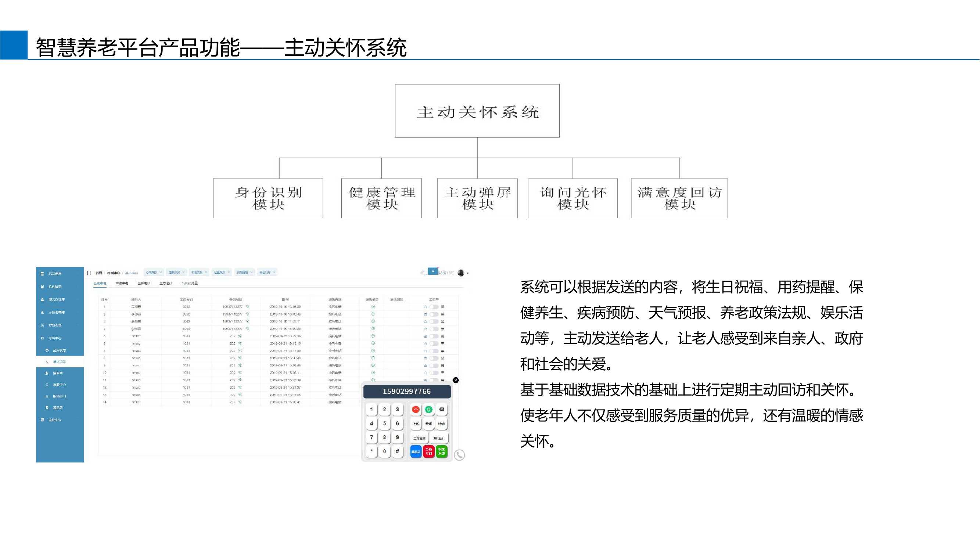Open the user avatar dropdown arrow
Screen dimensions: 980x551
point(467,273)
